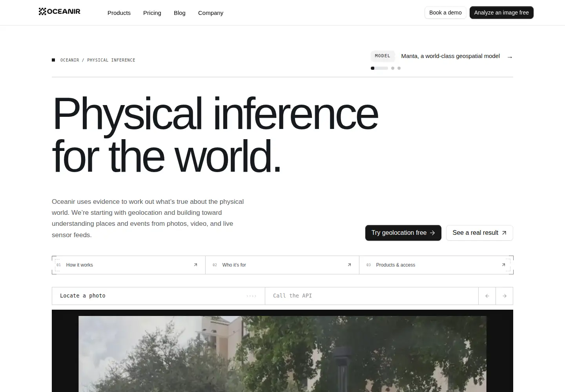Viewport: 565px width, 392px height.
Task: Click arrow icon in How it works
Action: [x=195, y=265]
